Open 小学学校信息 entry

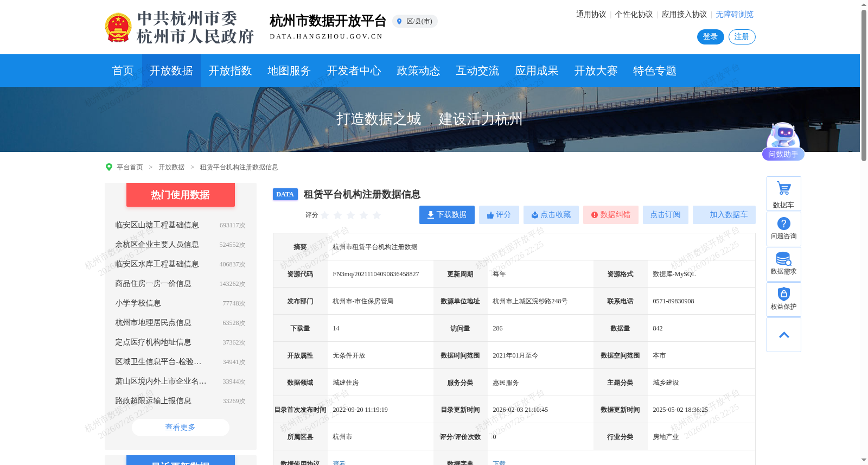[x=138, y=303]
